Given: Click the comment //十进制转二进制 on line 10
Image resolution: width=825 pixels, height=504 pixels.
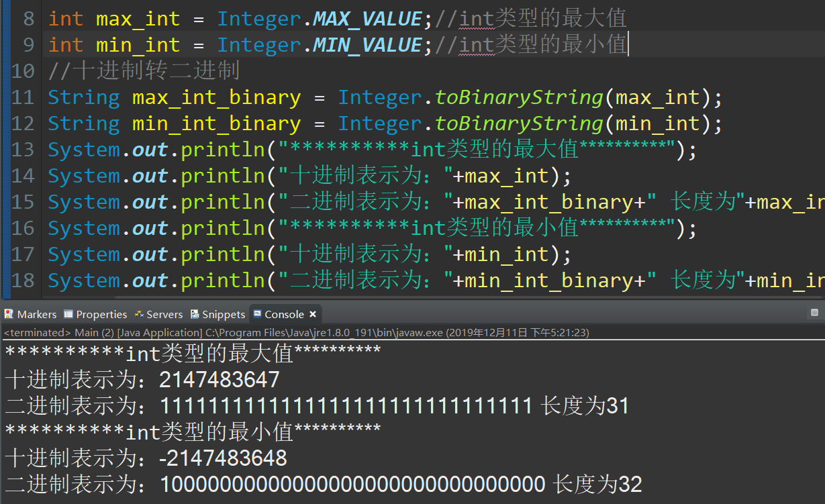Looking at the screenshot, I should (144, 71).
